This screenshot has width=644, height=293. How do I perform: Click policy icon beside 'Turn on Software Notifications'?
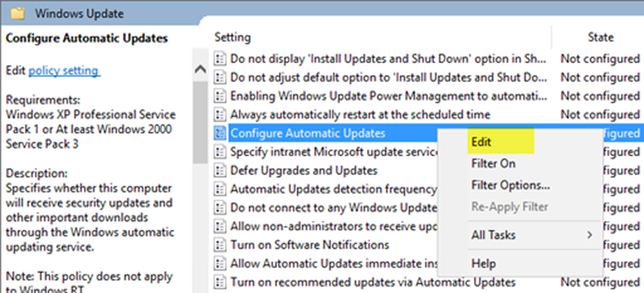point(220,245)
